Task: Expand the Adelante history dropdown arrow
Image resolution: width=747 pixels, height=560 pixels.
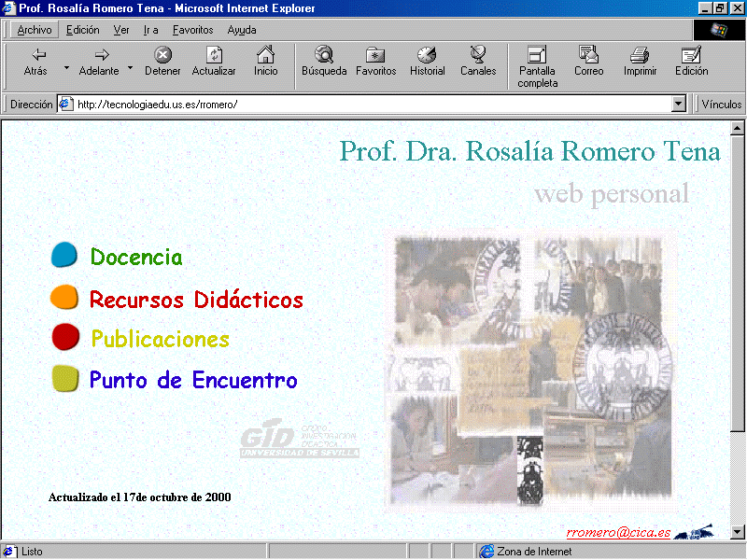Action: [x=130, y=67]
